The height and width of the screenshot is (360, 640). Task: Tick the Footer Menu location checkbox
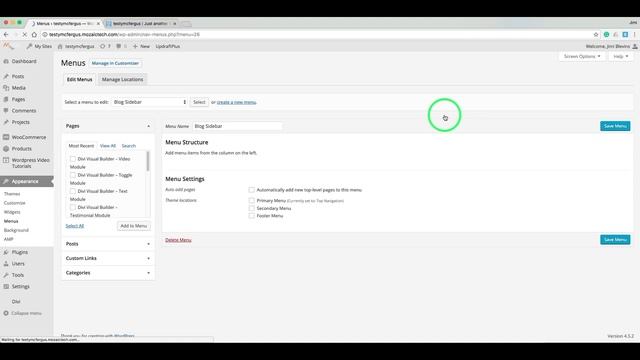251,216
